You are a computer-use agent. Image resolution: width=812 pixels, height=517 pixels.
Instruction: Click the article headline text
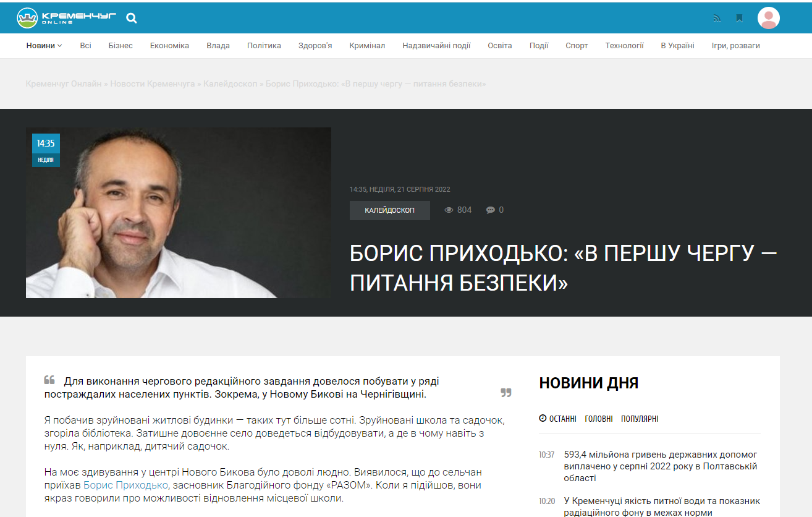[564, 268]
